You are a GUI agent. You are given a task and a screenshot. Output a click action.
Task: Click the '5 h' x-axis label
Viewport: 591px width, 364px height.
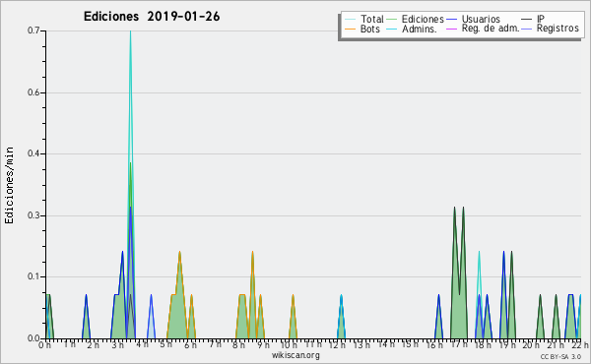pyautogui.click(x=165, y=344)
